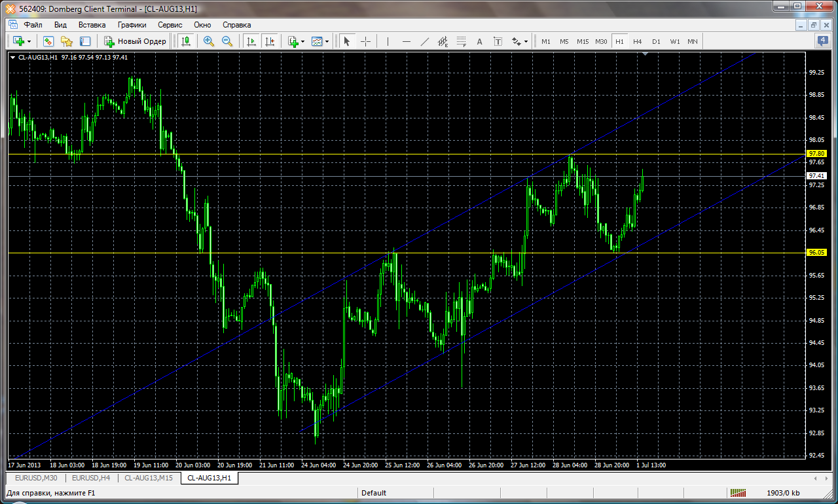Click the 96.05 yellow price level label
This screenshot has height=504, width=838.
(816, 252)
